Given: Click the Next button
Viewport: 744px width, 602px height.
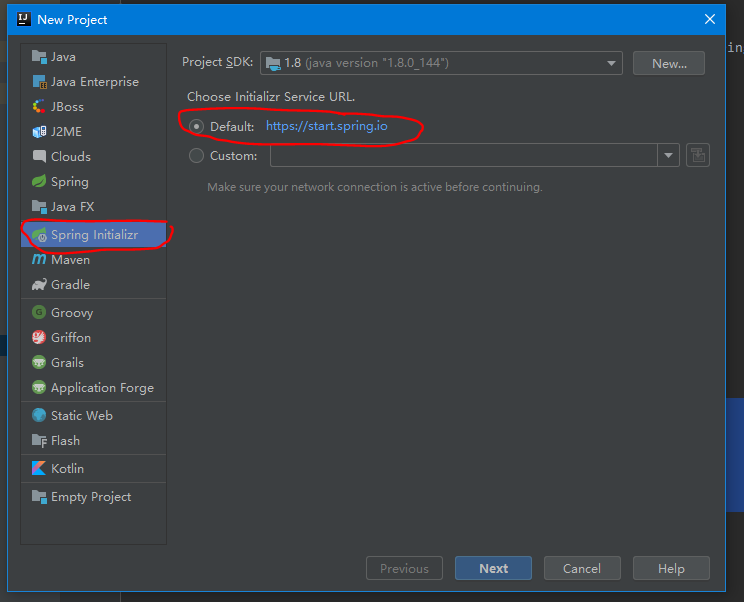Looking at the screenshot, I should [x=493, y=568].
